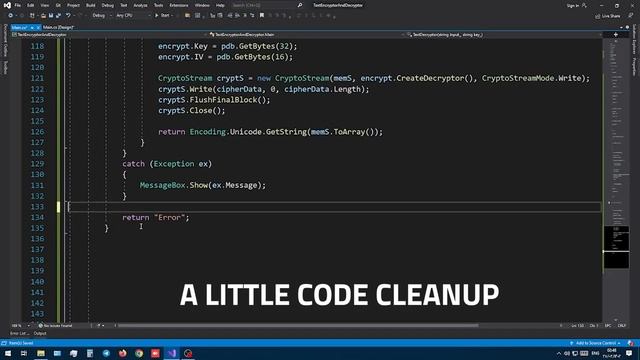Open the editor zoom level dropdown
Viewport: 640px width, 360px height.
[x=21, y=326]
